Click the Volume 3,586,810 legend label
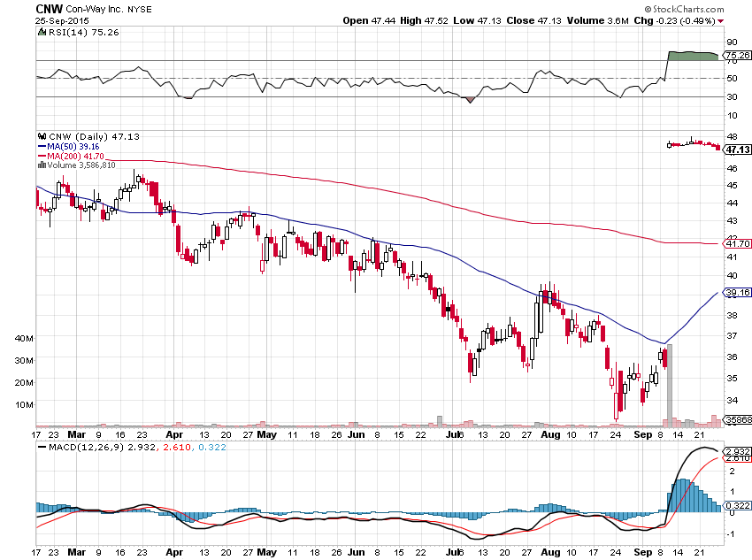 pyautogui.click(x=81, y=165)
